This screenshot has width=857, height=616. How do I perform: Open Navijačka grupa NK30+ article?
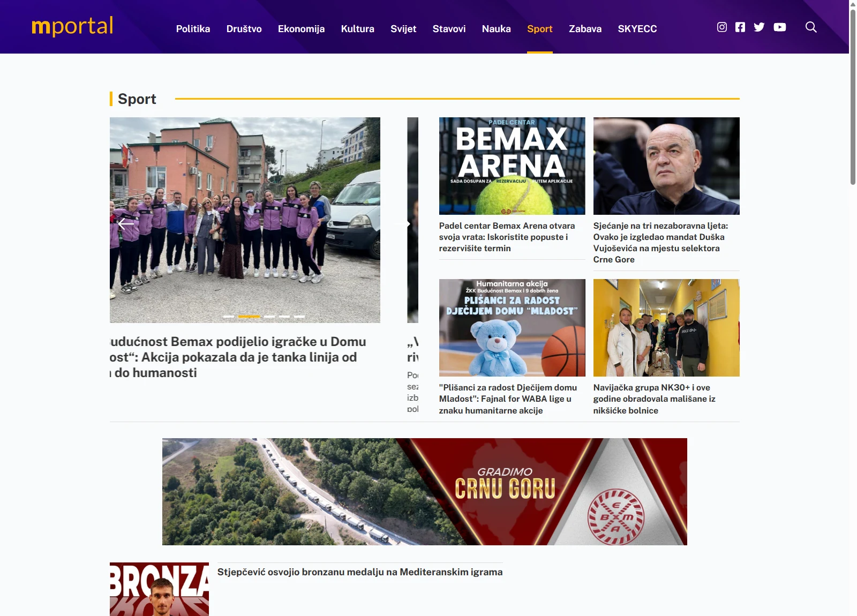pos(654,399)
